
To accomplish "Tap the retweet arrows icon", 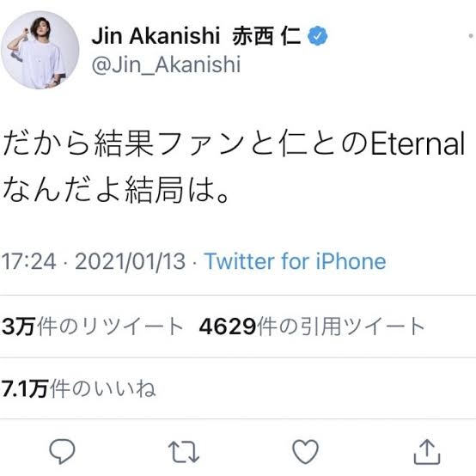I will [x=184, y=452].
